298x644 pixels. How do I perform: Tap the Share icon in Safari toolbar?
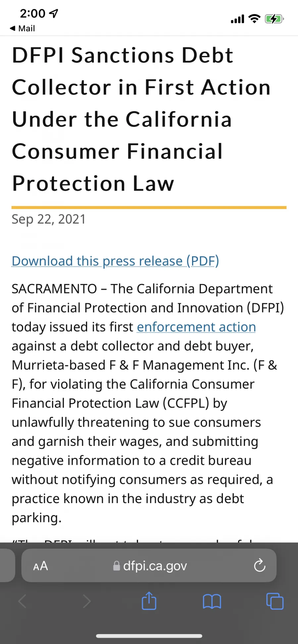[149, 601]
